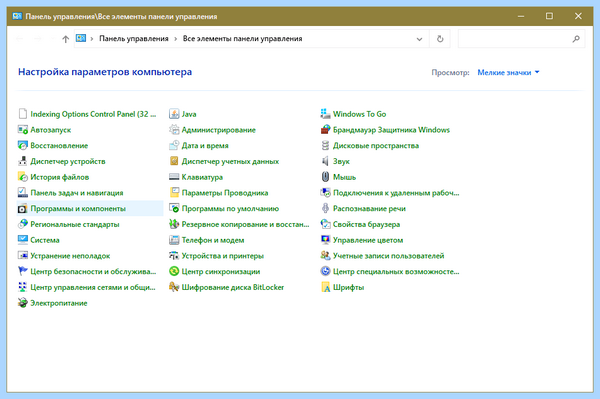Click the refresh button in address bar
This screenshot has width=600, height=399.
(440, 39)
